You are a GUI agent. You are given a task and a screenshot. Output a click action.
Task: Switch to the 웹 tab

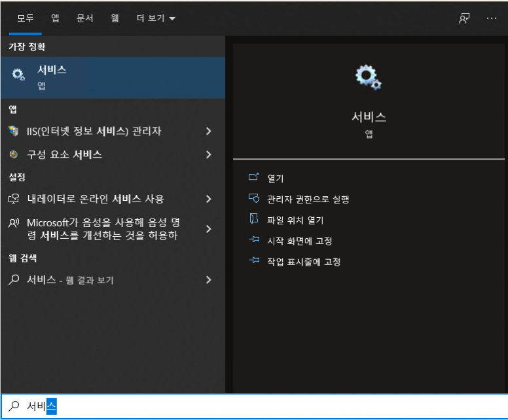(115, 18)
